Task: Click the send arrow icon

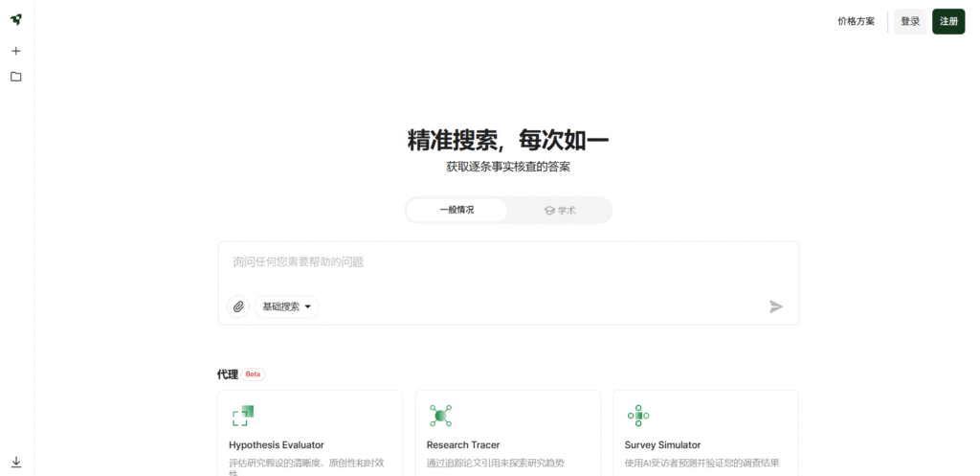Action: click(x=775, y=306)
